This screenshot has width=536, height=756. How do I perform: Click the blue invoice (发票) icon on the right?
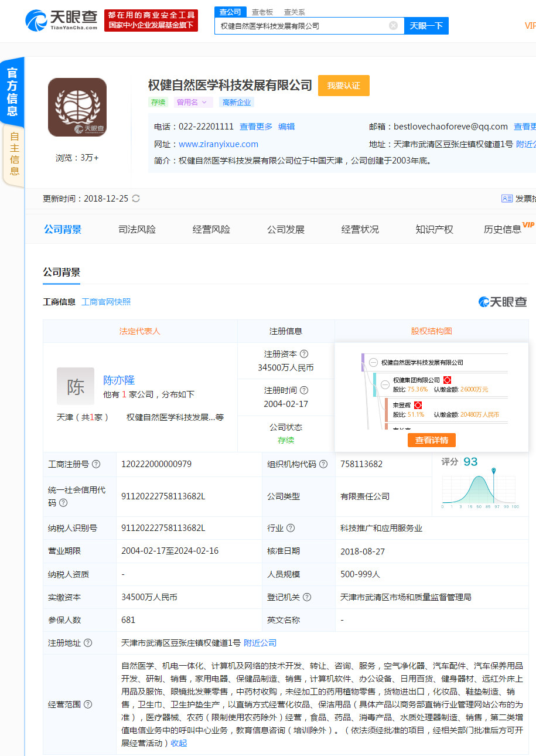(x=507, y=199)
